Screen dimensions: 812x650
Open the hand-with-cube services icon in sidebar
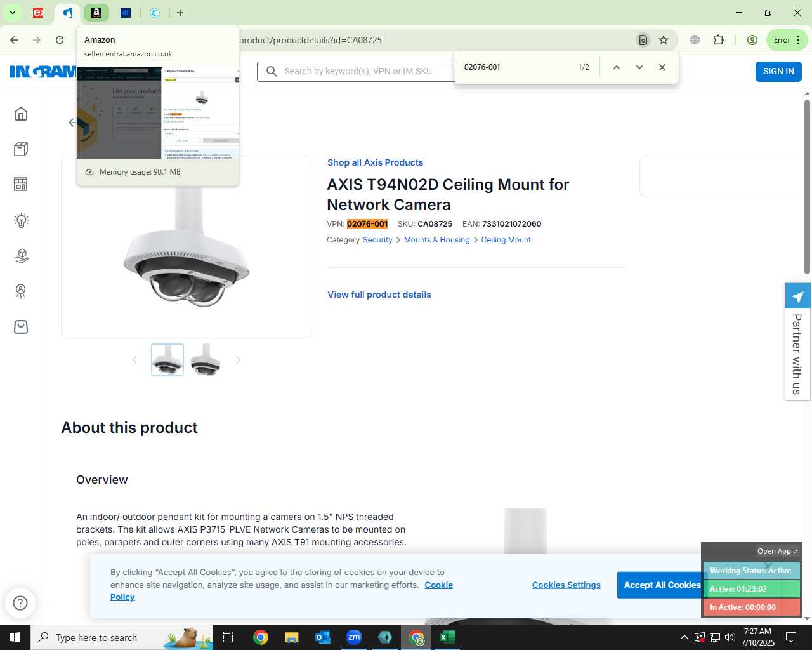tap(21, 256)
